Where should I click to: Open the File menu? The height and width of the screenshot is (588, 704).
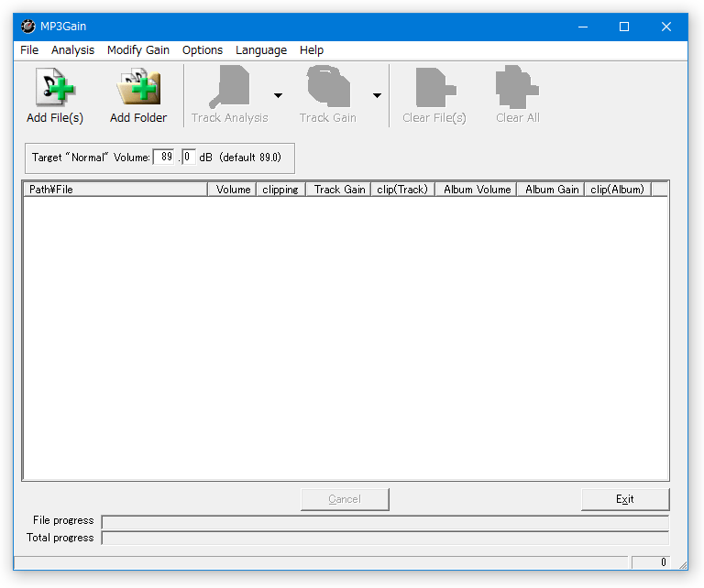[29, 50]
